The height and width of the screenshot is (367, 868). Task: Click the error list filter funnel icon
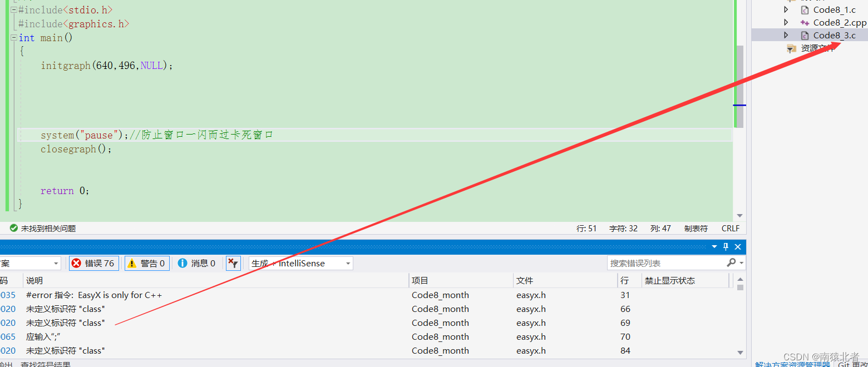coord(233,263)
